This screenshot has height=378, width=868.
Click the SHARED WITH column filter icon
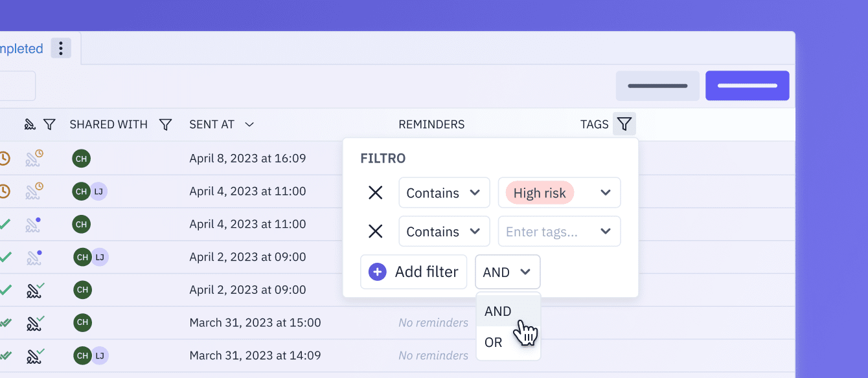coord(165,124)
